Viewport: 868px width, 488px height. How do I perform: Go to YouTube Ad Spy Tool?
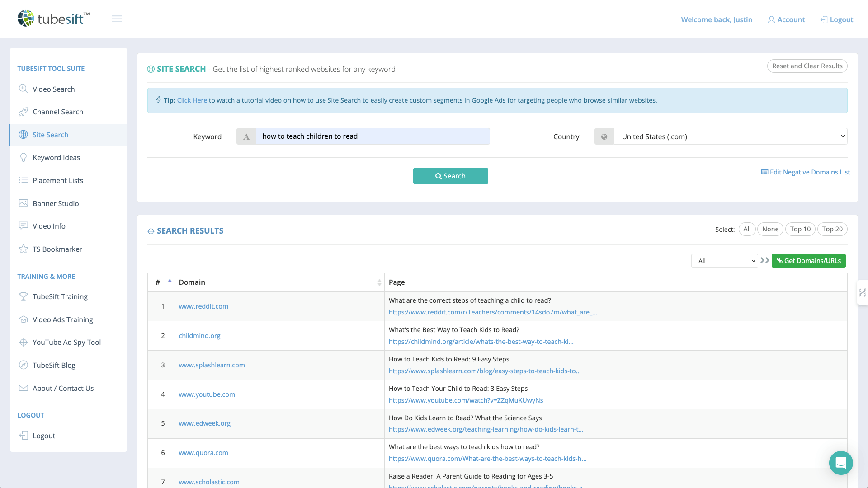(x=66, y=342)
